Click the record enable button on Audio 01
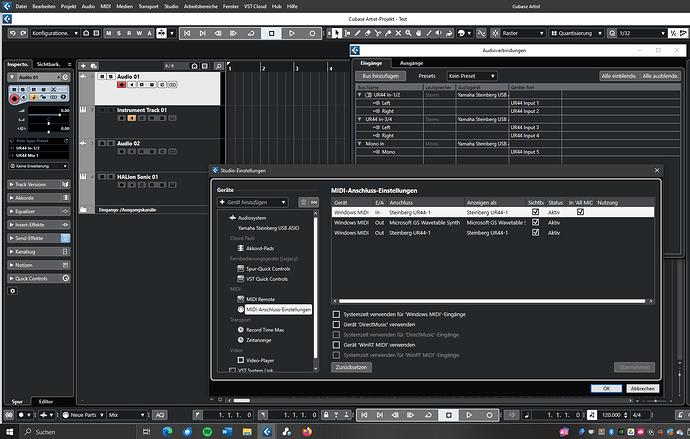 coord(120,86)
